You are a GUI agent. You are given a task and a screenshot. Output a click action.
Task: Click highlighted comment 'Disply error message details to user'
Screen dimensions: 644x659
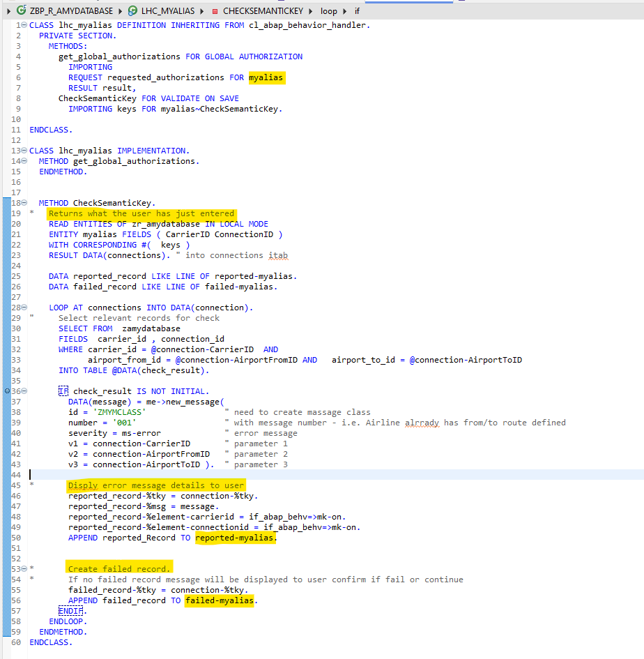point(156,485)
